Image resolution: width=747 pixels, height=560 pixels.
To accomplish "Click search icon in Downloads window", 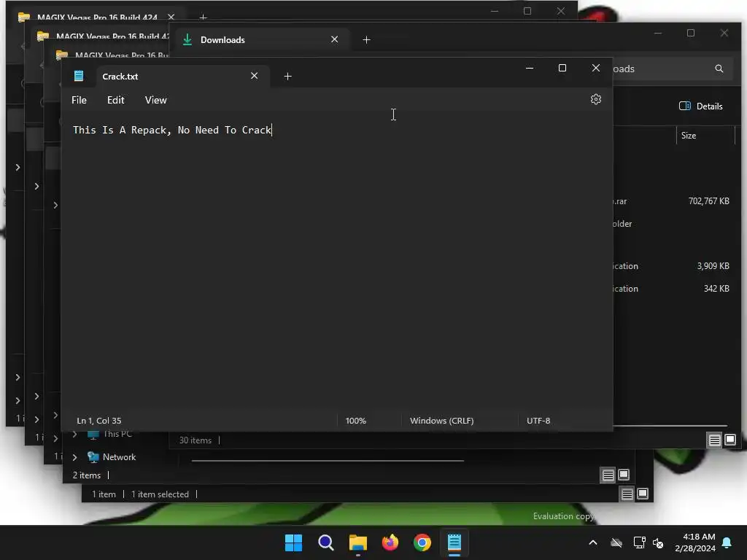I will (719, 69).
